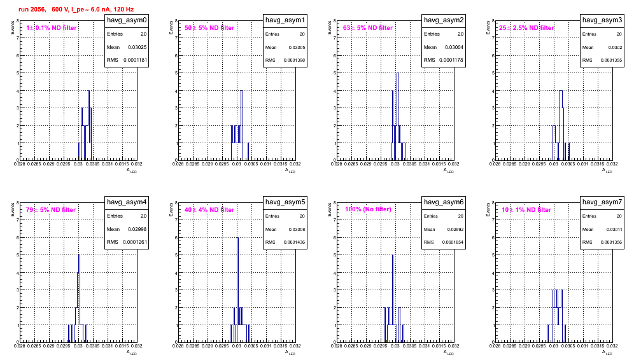Select the havg_asym5 stats box title
634x364 pixels.
pyautogui.click(x=285, y=202)
